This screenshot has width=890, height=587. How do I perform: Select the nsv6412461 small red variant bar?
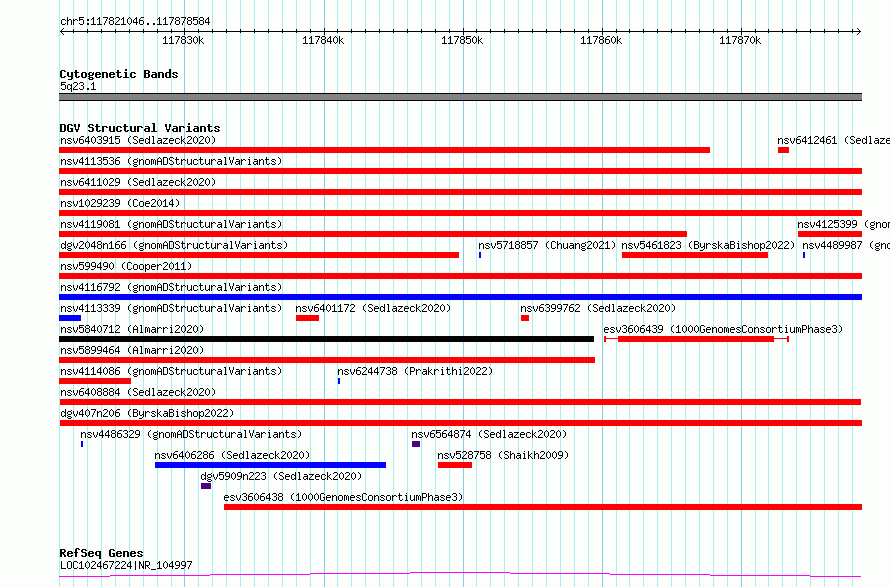(783, 150)
